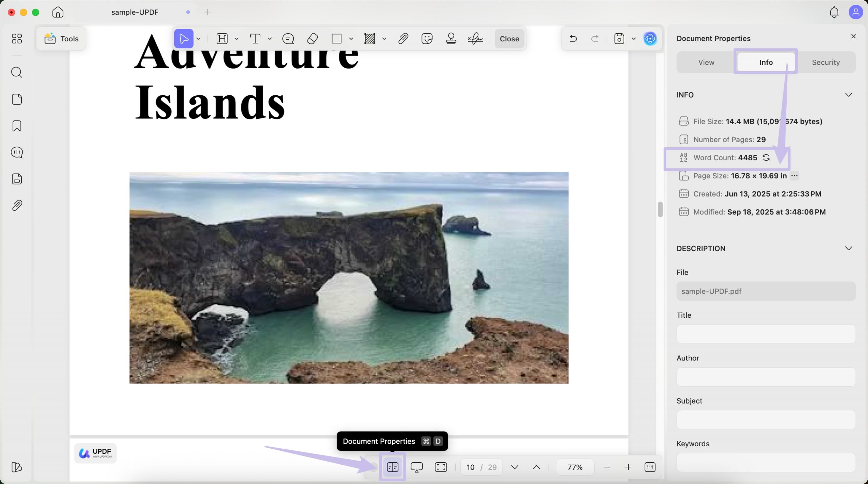
Task: Toggle the presentation mode icon
Action: 416,467
